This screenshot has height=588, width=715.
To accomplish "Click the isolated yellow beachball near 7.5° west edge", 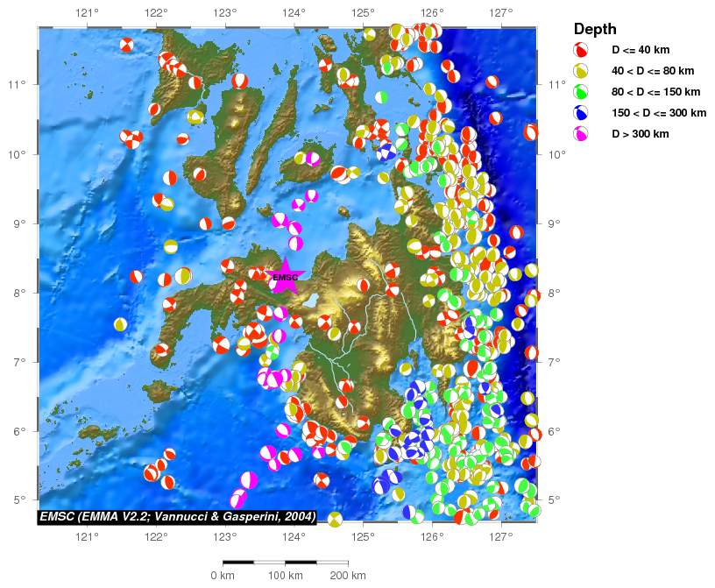I will click(120, 324).
